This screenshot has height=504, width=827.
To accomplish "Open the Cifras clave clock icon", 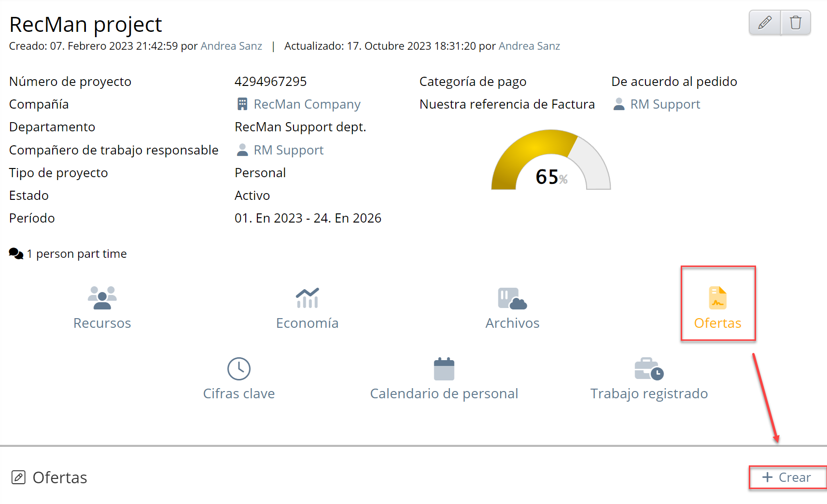I will (x=238, y=369).
